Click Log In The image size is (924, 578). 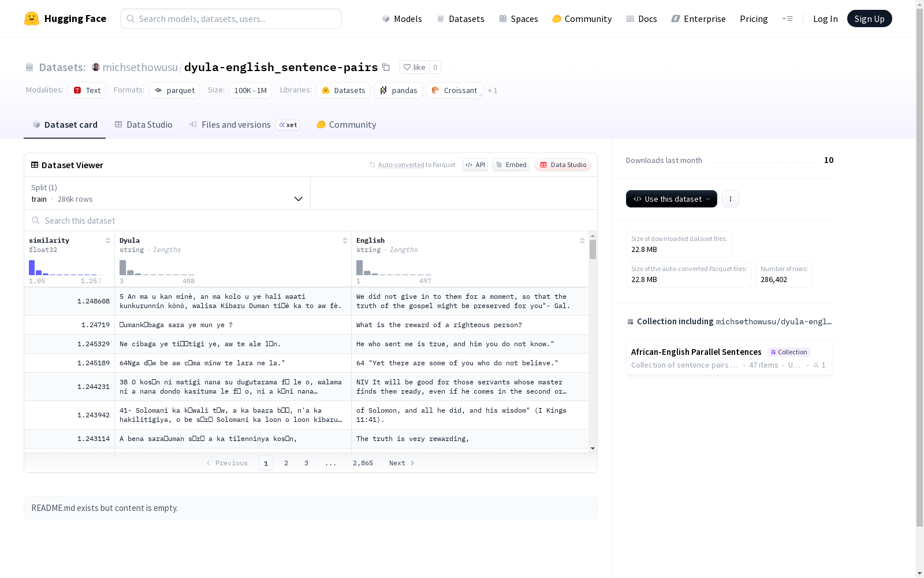(x=825, y=18)
